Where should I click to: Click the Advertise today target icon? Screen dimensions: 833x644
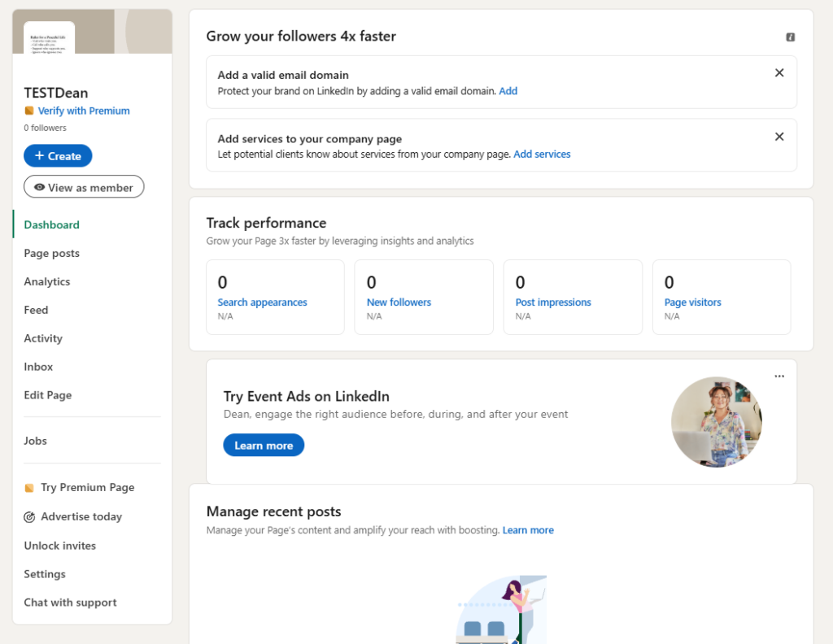29,516
